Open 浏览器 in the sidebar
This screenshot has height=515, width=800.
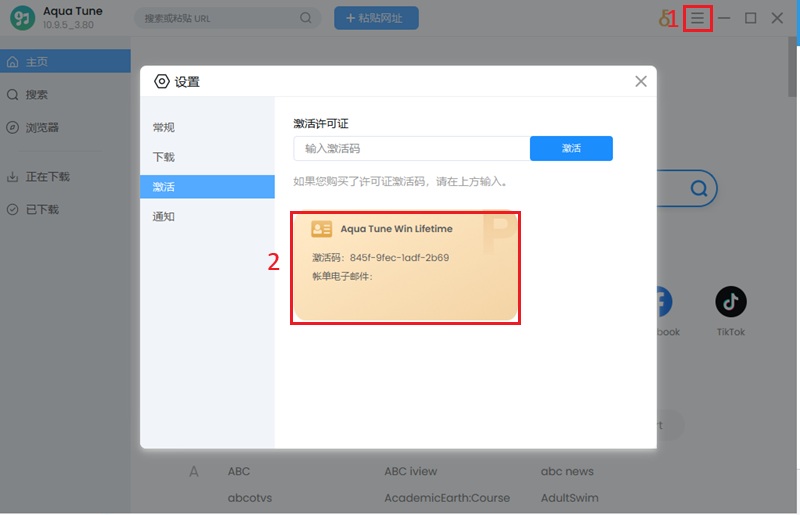pos(65,127)
